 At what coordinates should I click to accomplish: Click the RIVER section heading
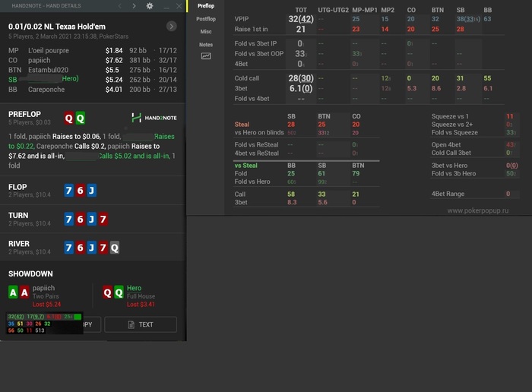pos(19,244)
